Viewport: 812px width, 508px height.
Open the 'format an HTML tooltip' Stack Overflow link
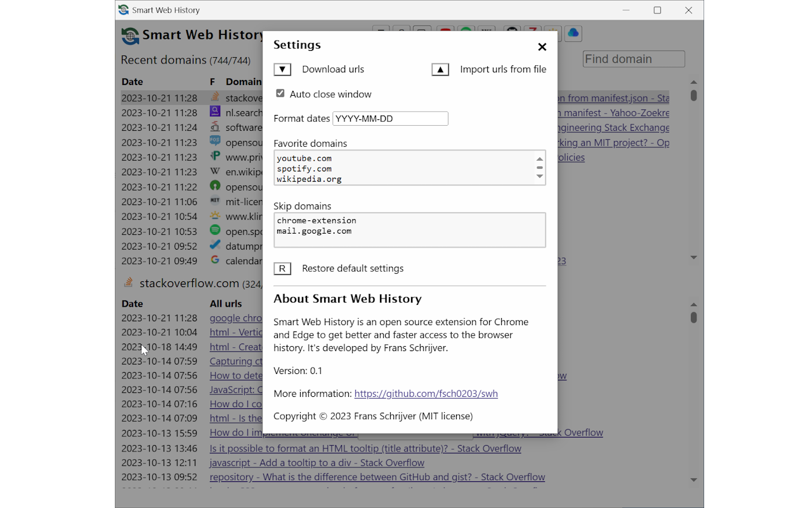(365, 448)
